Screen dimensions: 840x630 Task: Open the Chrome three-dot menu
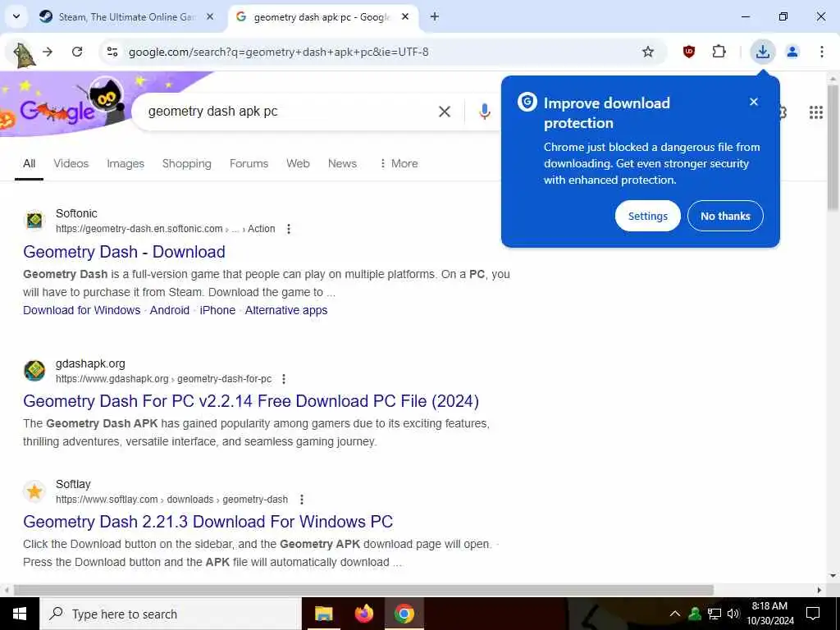click(822, 52)
